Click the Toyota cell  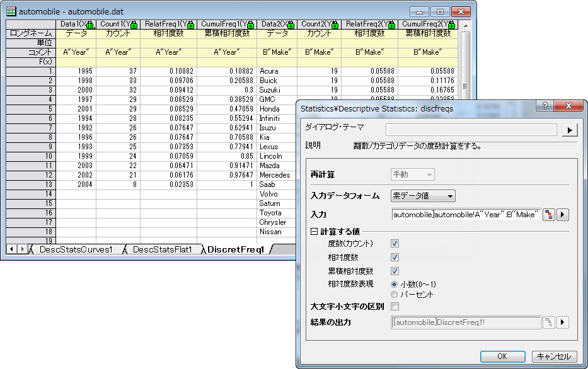(x=277, y=213)
